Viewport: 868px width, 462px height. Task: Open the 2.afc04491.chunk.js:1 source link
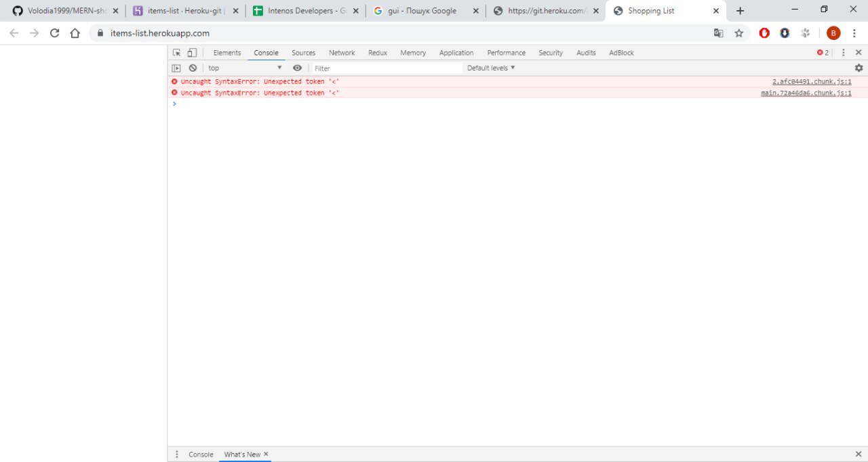click(x=812, y=81)
